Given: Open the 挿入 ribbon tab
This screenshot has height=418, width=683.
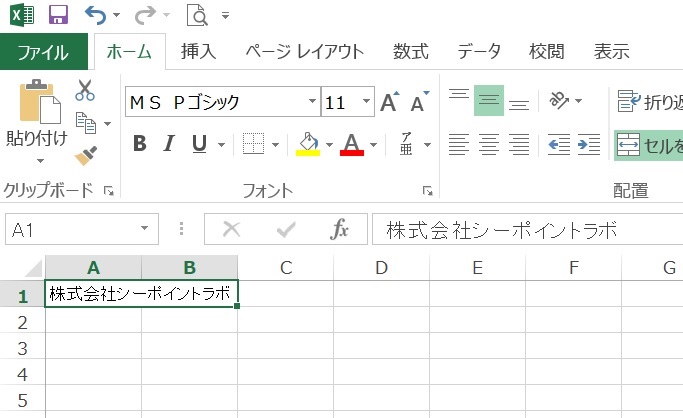Looking at the screenshot, I should pos(199,52).
